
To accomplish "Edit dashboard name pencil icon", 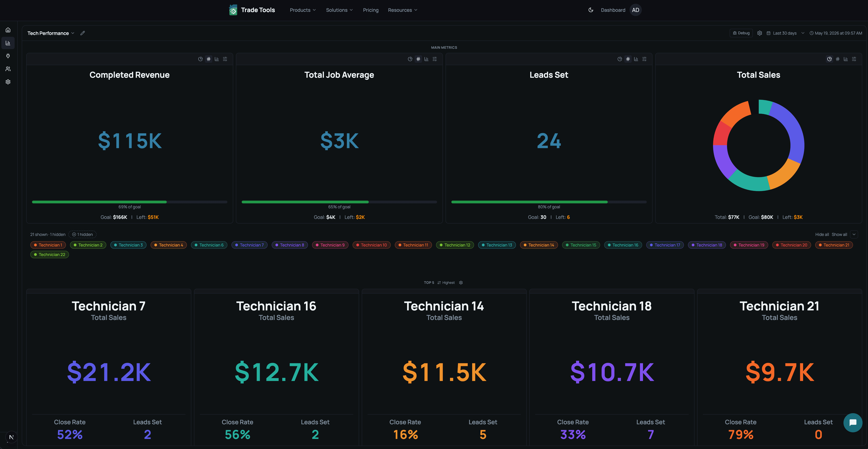I will click(83, 33).
